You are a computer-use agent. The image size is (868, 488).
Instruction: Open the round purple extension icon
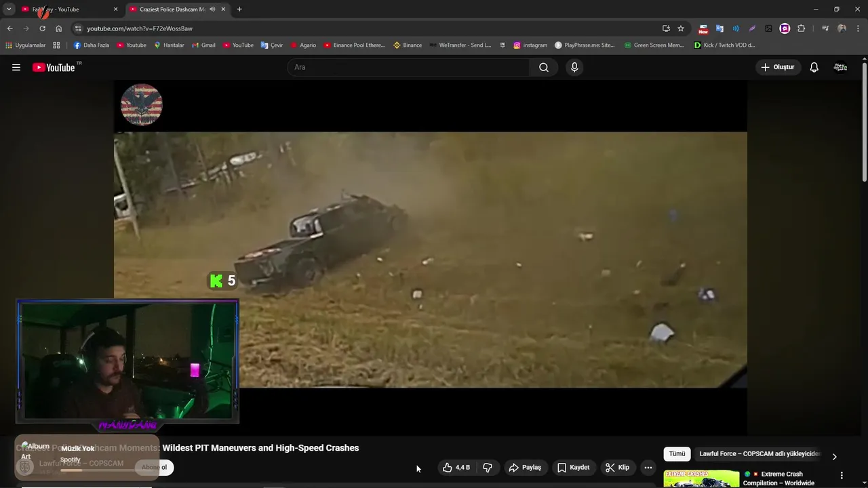[785, 28]
